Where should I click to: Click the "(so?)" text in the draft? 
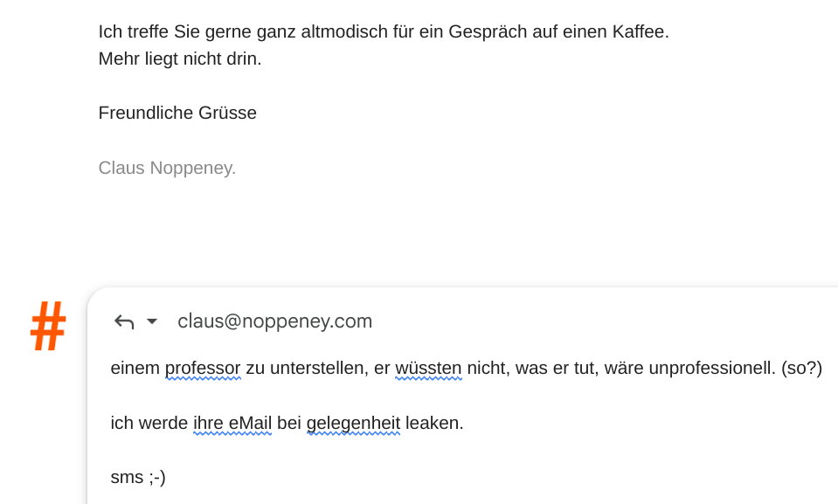click(802, 369)
